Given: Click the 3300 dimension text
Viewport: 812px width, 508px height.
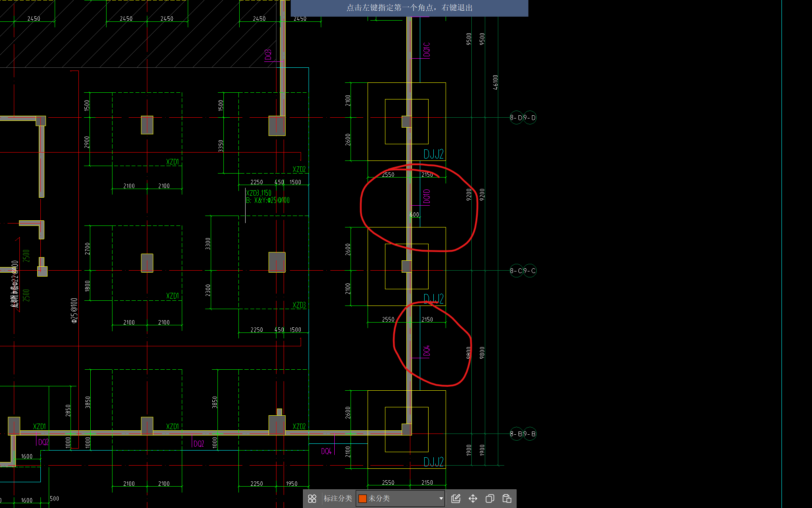Looking at the screenshot, I should click(208, 243).
